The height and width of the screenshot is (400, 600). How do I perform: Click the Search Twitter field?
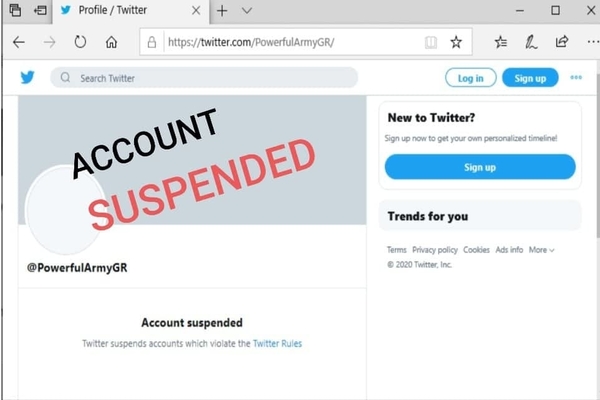[204, 78]
